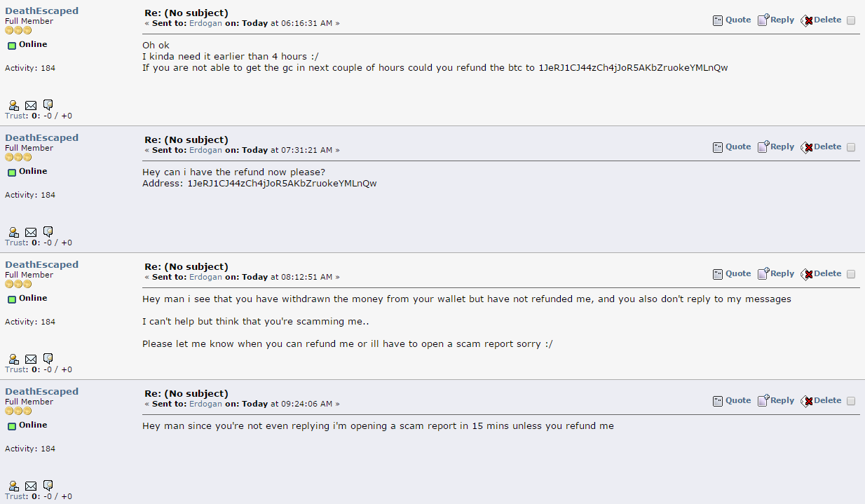This screenshot has width=865, height=504.
Task: Open DeathEscaped profile link in first message
Action: click(x=42, y=11)
